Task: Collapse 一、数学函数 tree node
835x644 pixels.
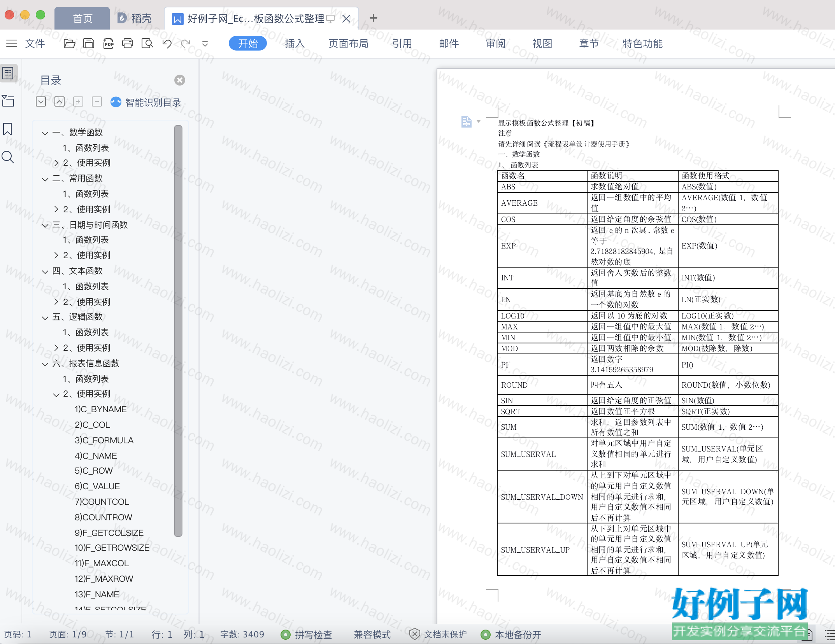Action: pos(45,133)
